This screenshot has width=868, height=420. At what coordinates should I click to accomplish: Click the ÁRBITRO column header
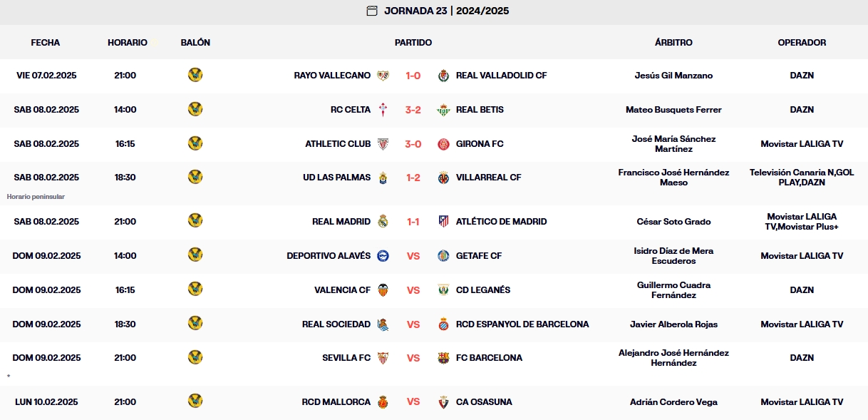click(673, 42)
